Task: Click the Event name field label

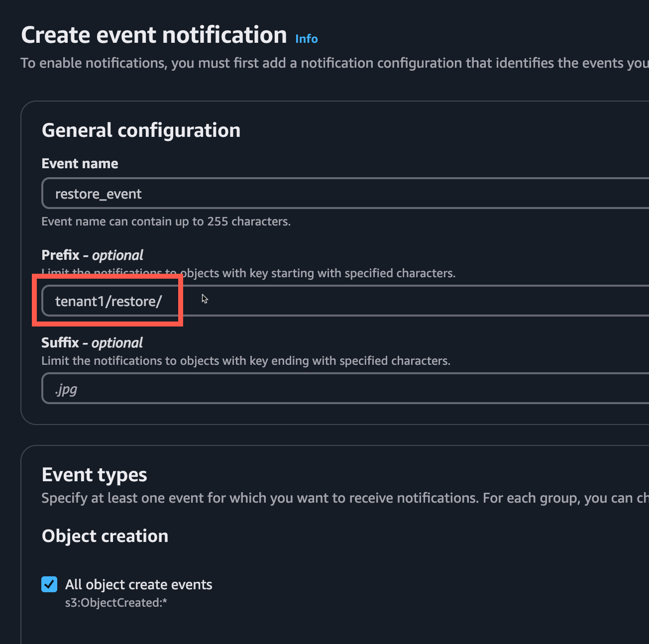Action: [x=80, y=164]
